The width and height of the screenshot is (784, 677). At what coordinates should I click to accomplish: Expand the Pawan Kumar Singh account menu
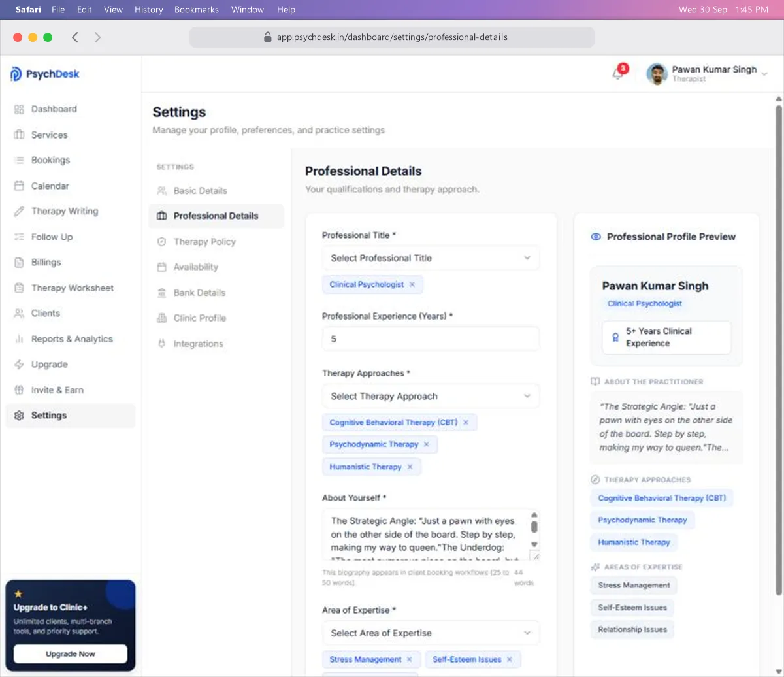click(707, 74)
